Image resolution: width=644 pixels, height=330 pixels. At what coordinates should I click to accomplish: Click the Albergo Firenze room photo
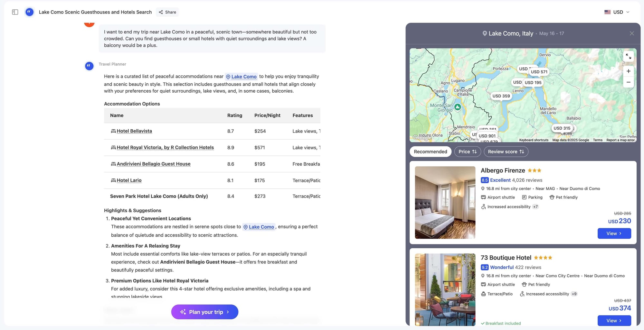(x=445, y=202)
